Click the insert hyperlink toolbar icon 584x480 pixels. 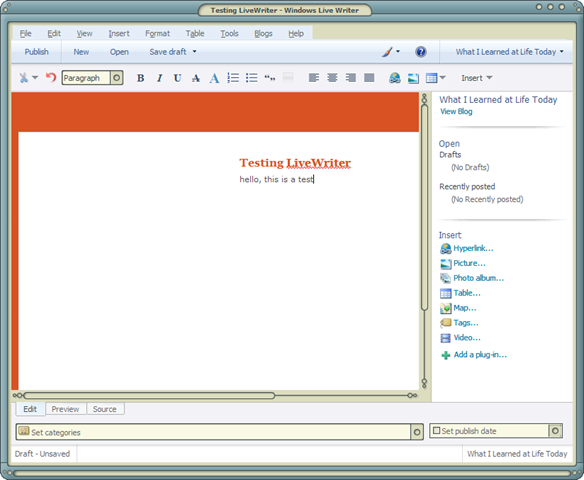click(395, 78)
